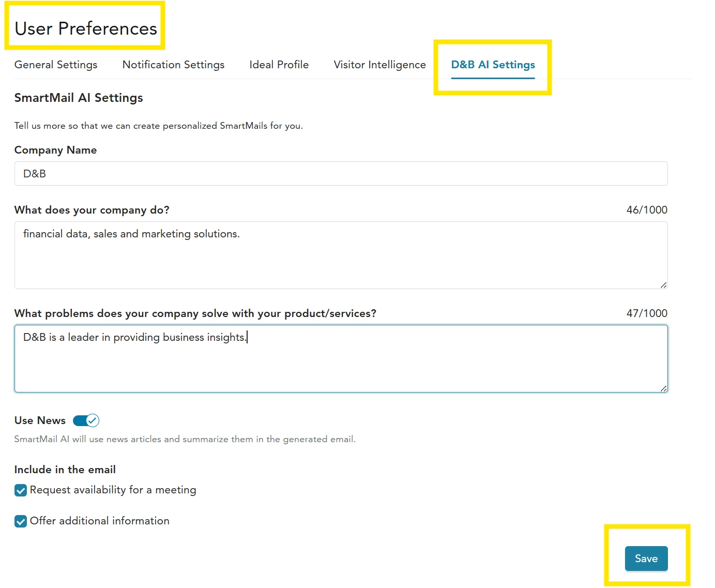Screen dimensions: 715x588
Task: Click the 47/1000 character counter
Action: tap(647, 313)
